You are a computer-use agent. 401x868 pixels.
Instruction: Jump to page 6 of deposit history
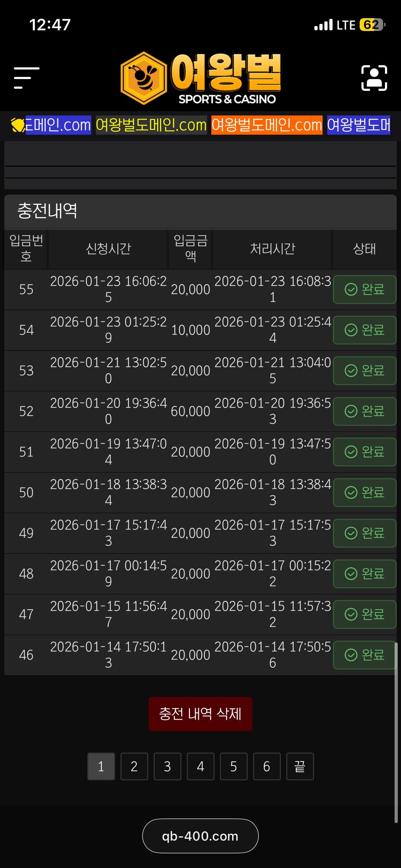267,766
